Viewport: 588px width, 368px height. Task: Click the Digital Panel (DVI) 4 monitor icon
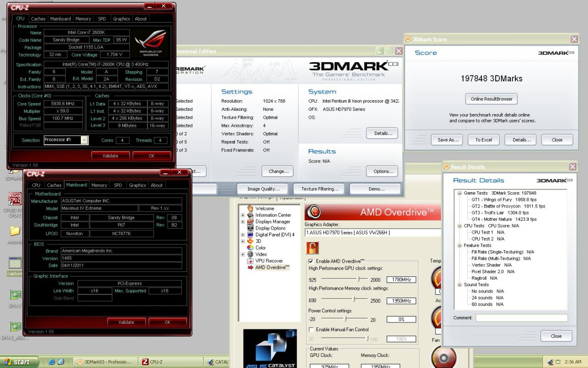[250, 235]
